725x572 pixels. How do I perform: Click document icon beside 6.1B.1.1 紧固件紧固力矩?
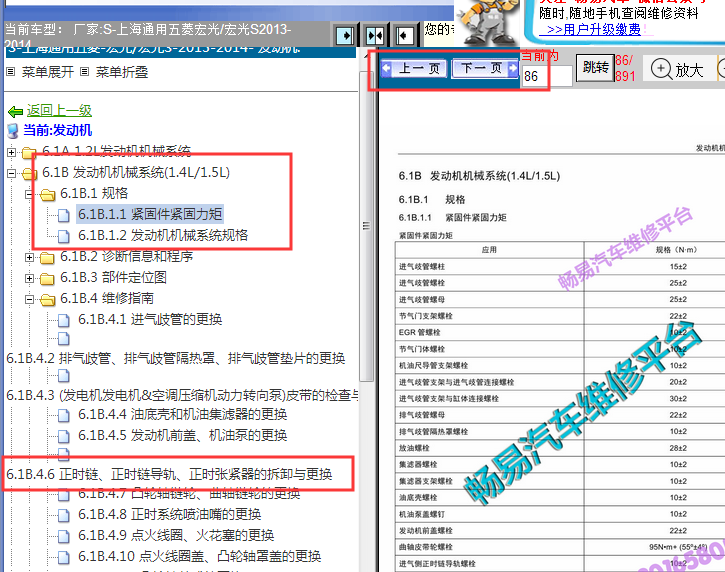[x=64, y=215]
